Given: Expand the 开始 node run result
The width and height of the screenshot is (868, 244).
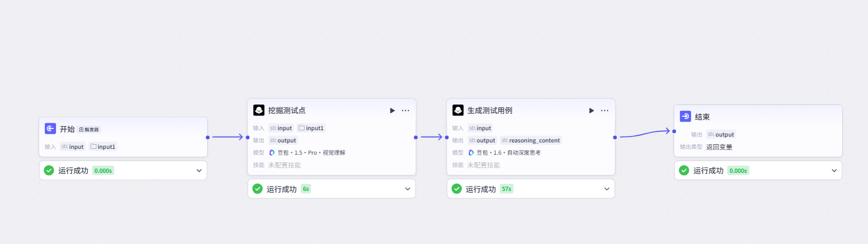Looking at the screenshot, I should point(199,170).
